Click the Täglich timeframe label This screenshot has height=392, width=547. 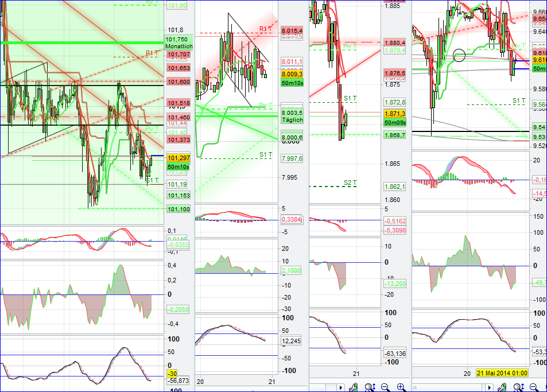[292, 120]
